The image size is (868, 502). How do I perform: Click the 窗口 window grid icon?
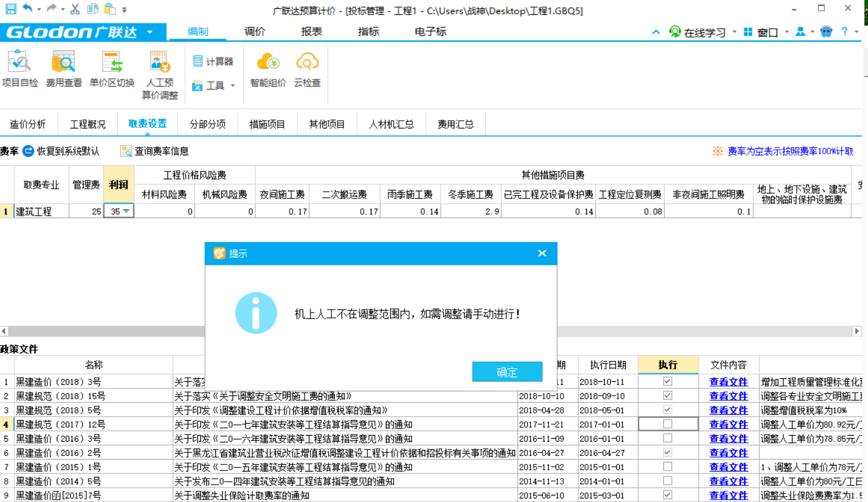click(x=748, y=32)
